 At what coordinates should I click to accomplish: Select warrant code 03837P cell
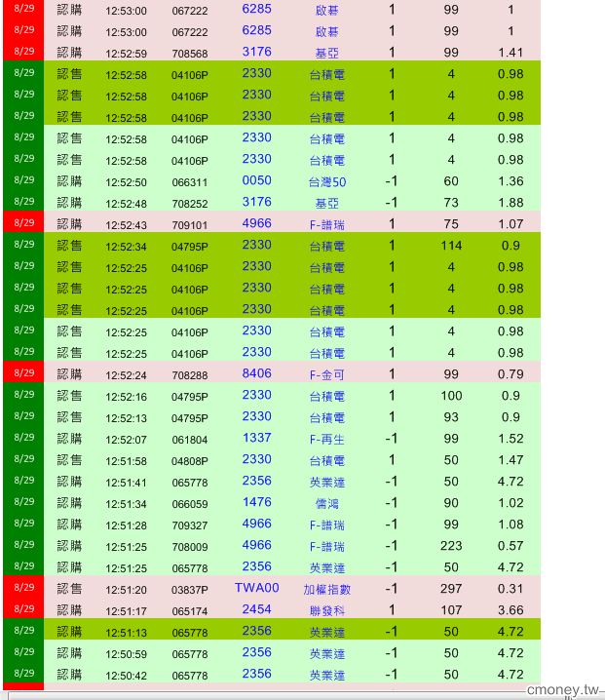coord(190,589)
